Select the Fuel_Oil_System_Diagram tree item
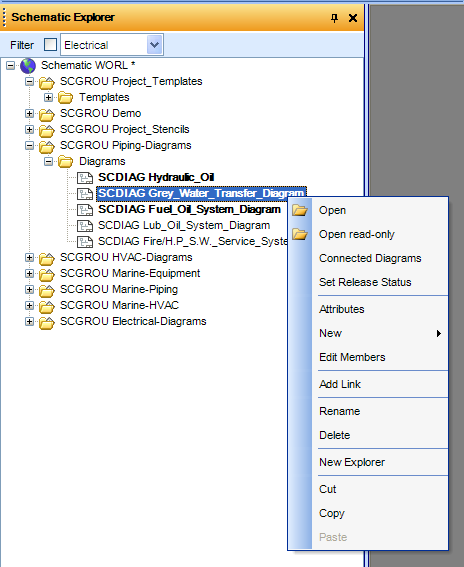This screenshot has width=464, height=567. [x=189, y=209]
